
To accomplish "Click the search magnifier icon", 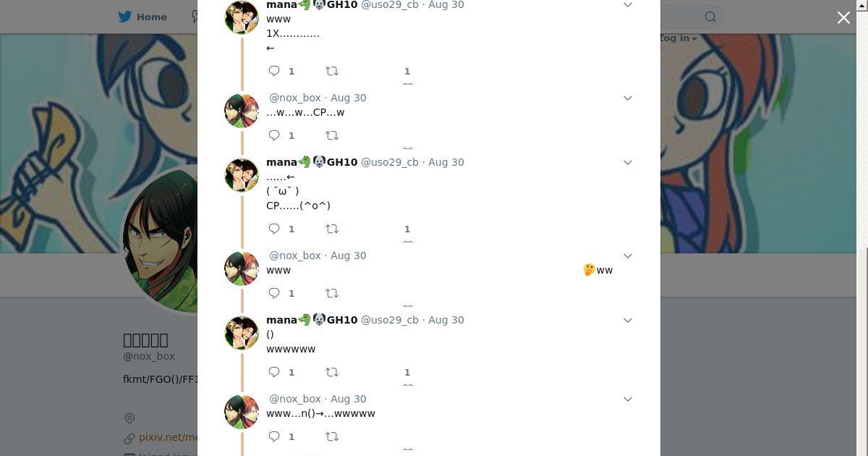I will point(710,17).
